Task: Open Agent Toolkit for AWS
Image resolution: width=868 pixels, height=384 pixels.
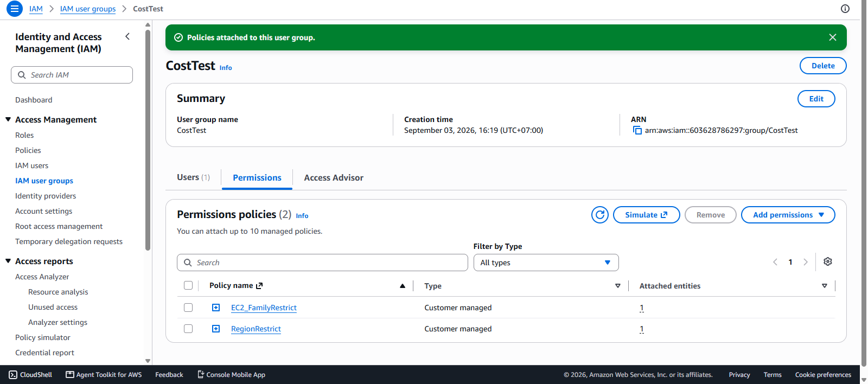Action: 104,375
